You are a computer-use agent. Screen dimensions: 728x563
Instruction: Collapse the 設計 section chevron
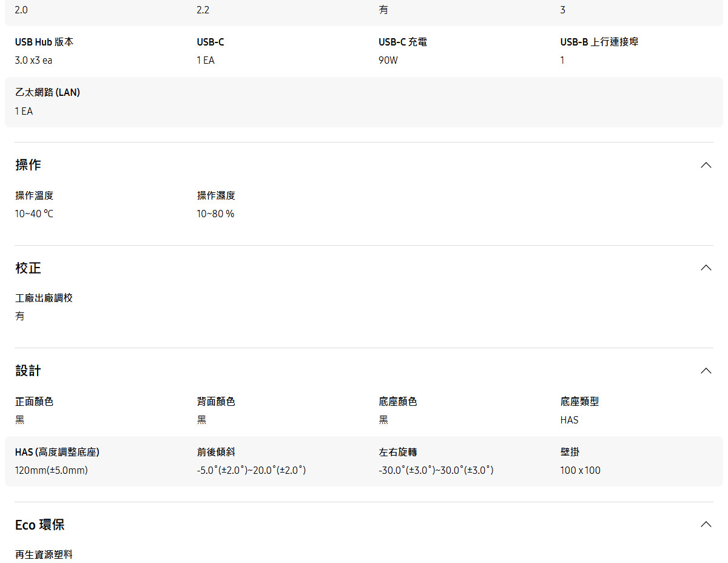[706, 370]
